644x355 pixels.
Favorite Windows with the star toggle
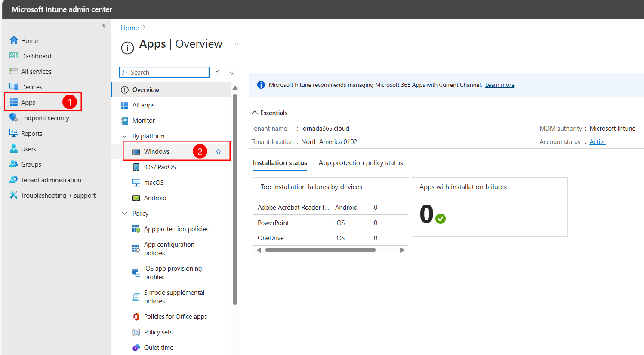219,152
